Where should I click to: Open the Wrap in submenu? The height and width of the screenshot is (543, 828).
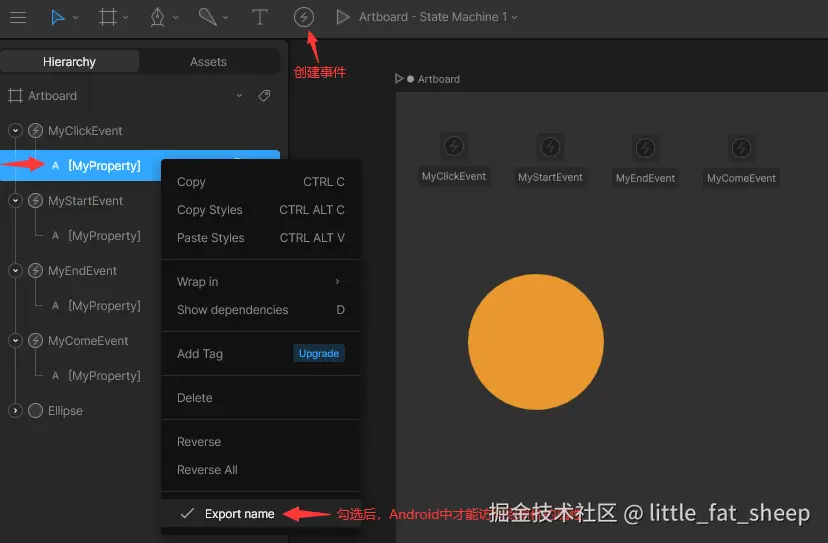click(261, 282)
